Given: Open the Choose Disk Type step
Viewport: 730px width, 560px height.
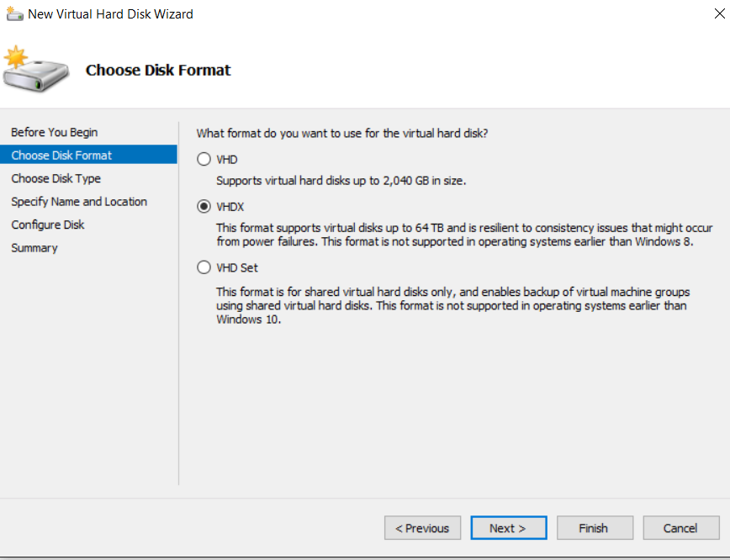Looking at the screenshot, I should pyautogui.click(x=56, y=178).
